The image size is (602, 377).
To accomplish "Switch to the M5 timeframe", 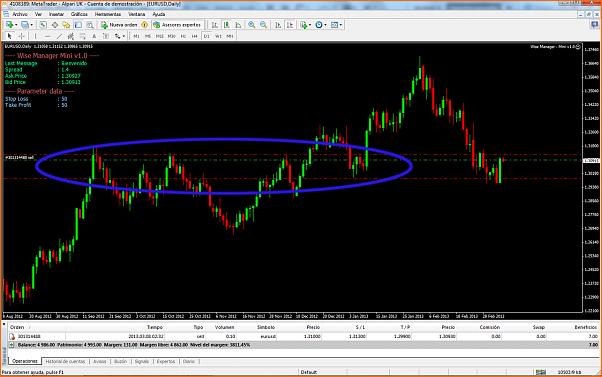I will coord(148,36).
